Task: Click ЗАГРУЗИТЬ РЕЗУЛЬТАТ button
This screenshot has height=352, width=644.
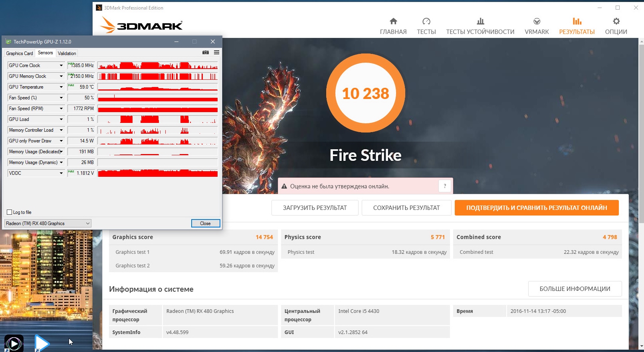Action: pyautogui.click(x=315, y=208)
